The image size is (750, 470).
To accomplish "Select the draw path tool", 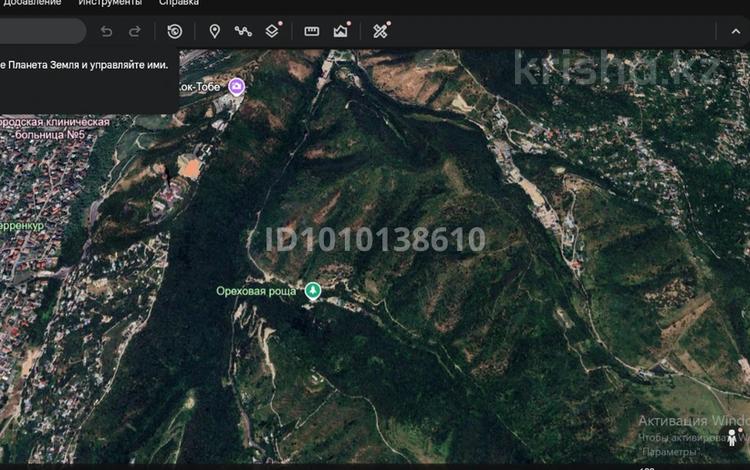I will (242, 31).
